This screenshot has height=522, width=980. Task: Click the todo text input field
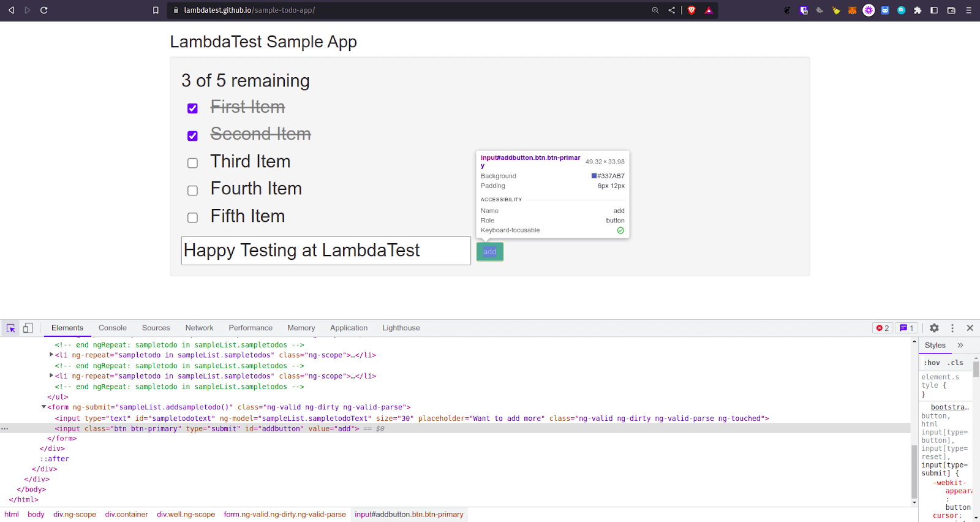click(x=326, y=251)
